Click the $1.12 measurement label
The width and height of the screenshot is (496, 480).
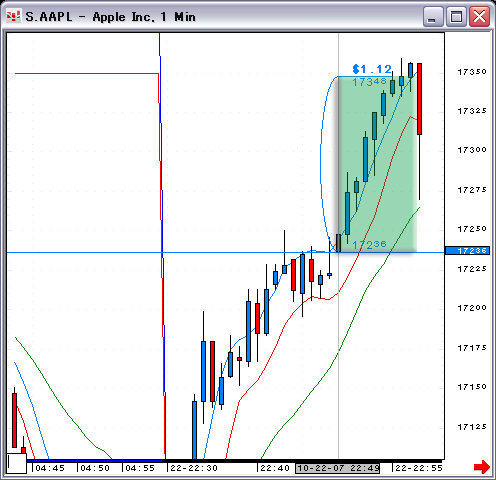(x=372, y=69)
